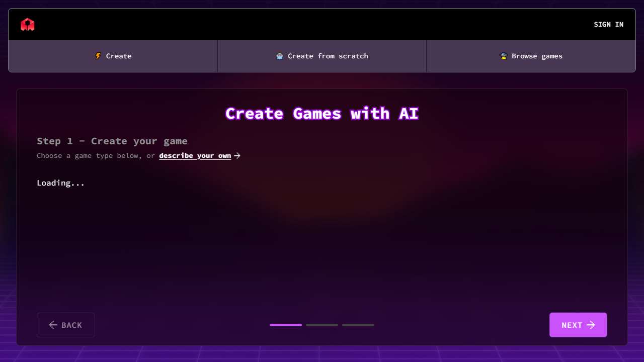
Task: Open the Create tab
Action: (113, 56)
